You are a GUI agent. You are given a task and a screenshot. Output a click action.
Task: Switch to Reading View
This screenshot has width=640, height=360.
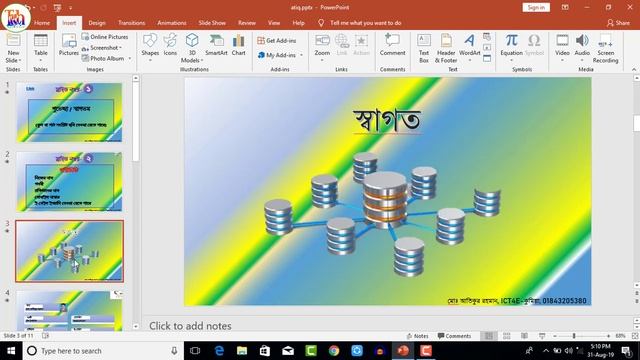(524, 336)
